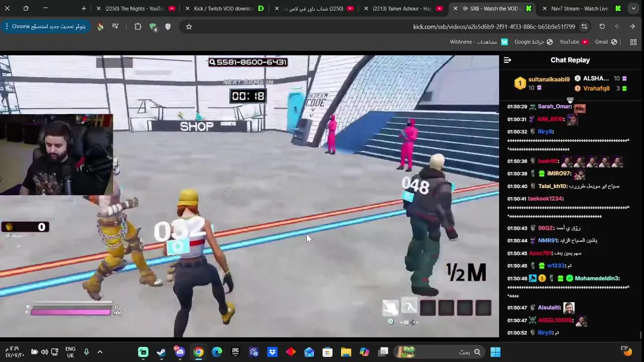644x362 pixels.
Task: Expand the chat leaderboard arrow
Action: [570, 101]
